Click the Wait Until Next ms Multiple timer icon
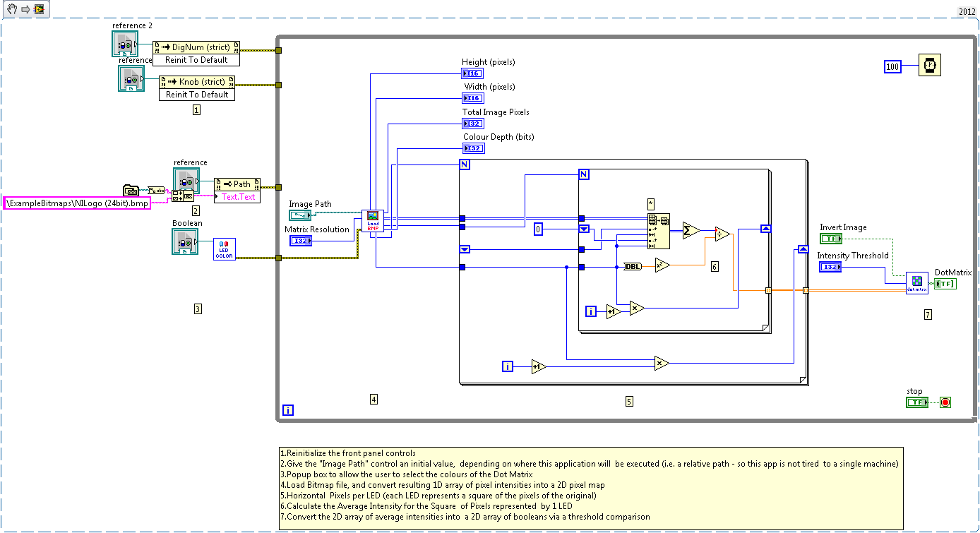The image size is (980, 533). click(x=930, y=64)
